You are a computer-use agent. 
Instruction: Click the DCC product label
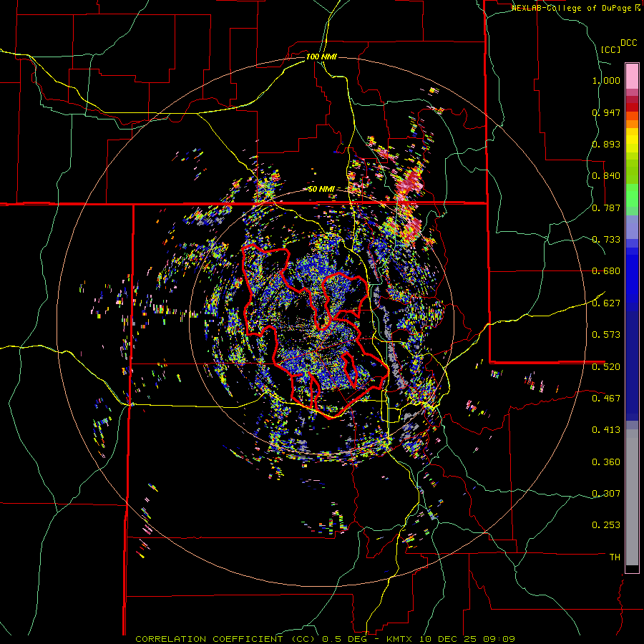click(628, 43)
